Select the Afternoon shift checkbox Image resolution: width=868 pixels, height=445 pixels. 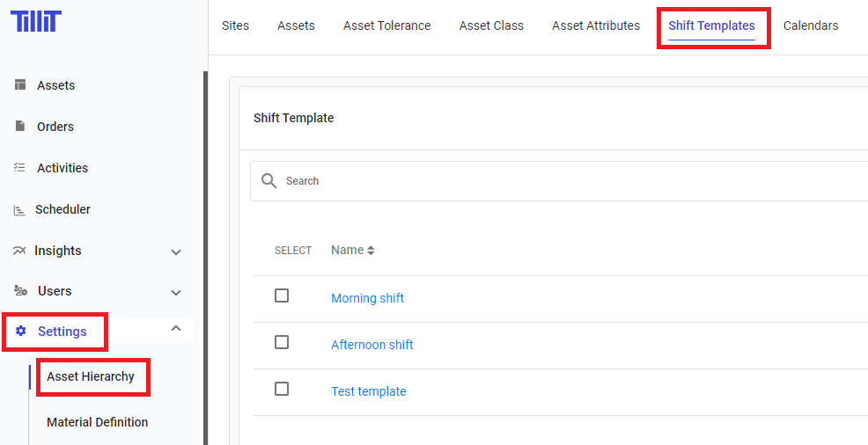282,342
